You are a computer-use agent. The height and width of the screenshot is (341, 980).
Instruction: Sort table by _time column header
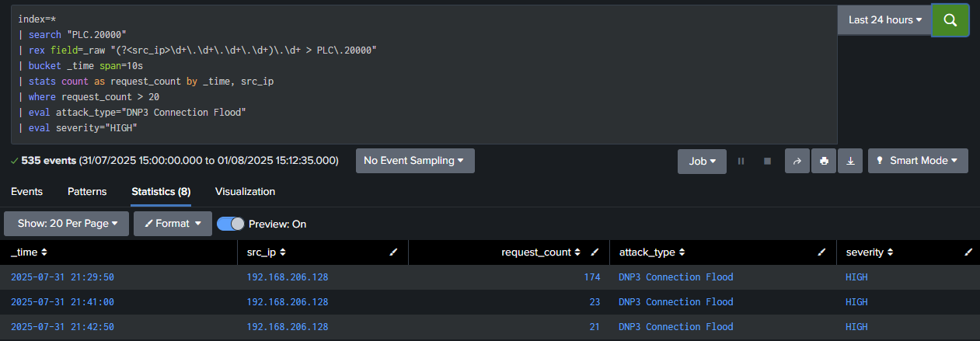click(29, 252)
